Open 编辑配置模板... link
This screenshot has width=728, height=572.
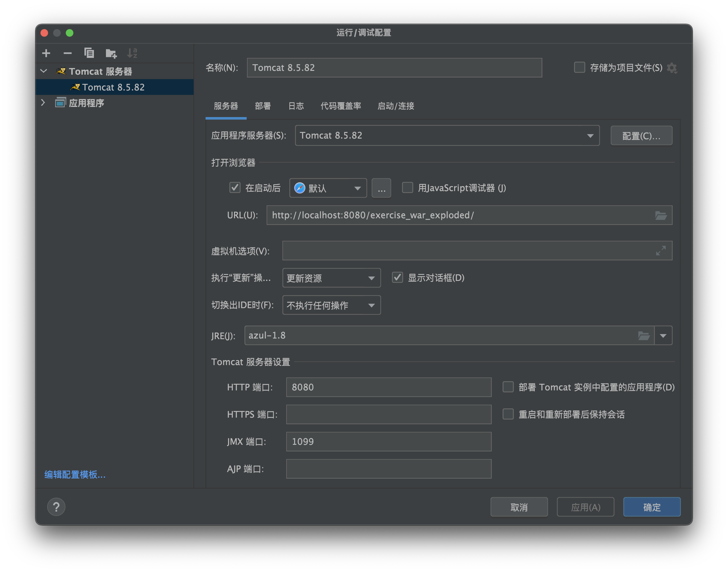(75, 475)
